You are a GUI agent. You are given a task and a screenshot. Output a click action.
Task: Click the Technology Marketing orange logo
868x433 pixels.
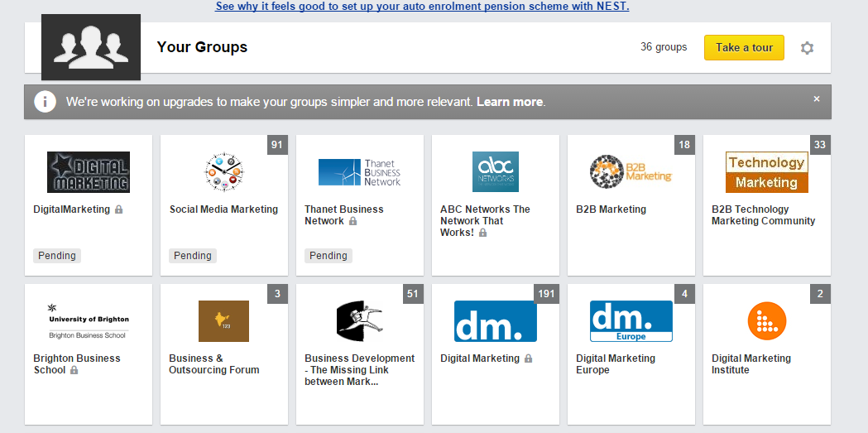pos(767,172)
